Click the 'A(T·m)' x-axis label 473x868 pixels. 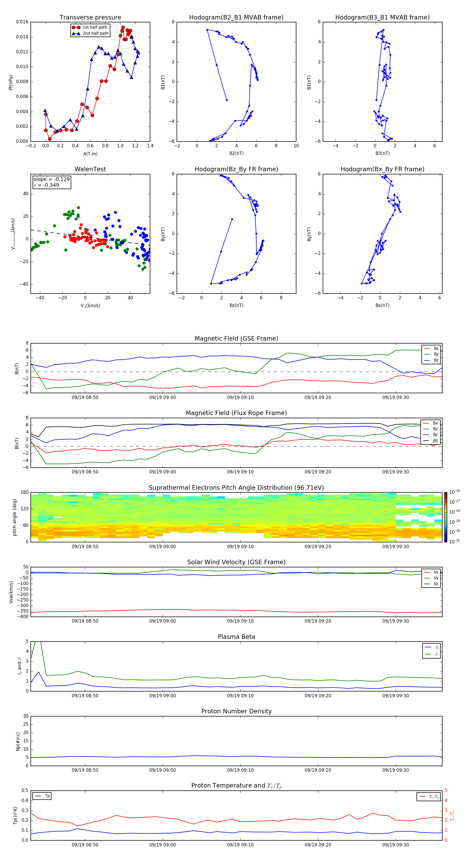pos(90,154)
